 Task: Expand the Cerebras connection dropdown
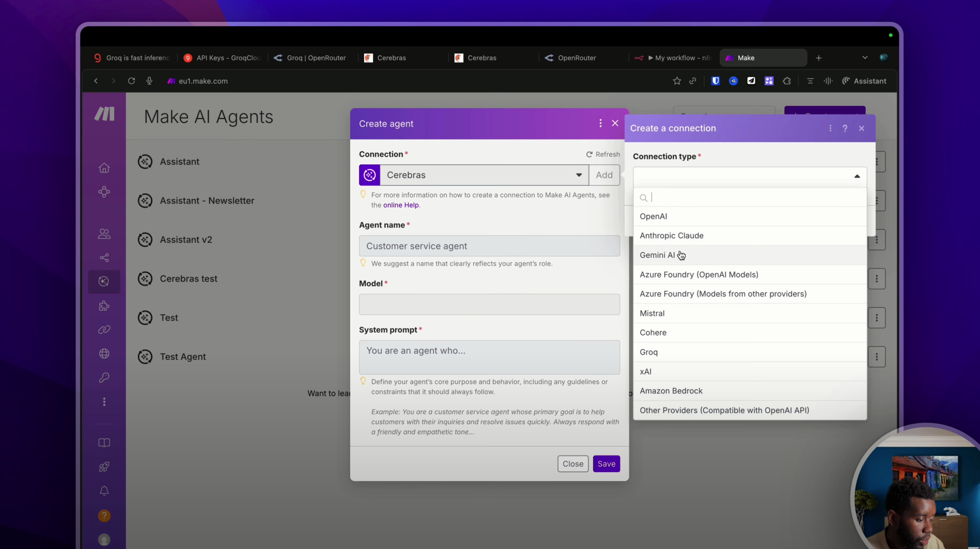tap(579, 175)
